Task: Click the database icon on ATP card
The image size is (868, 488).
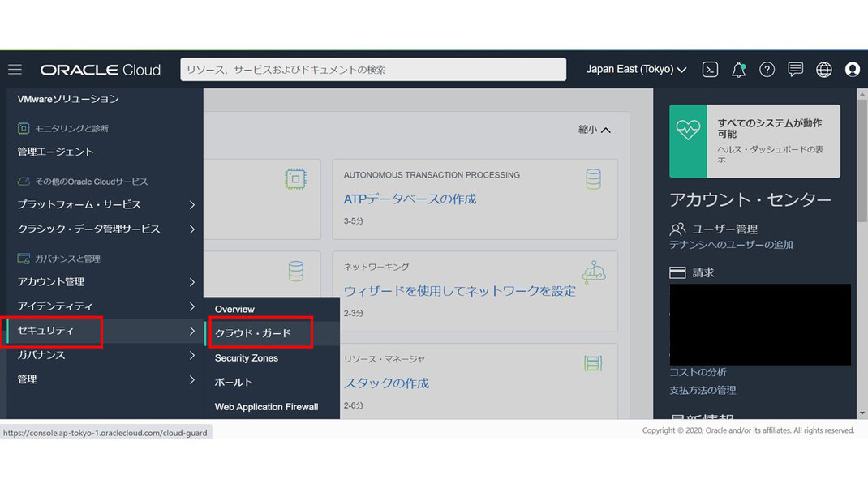Action: [x=594, y=179]
